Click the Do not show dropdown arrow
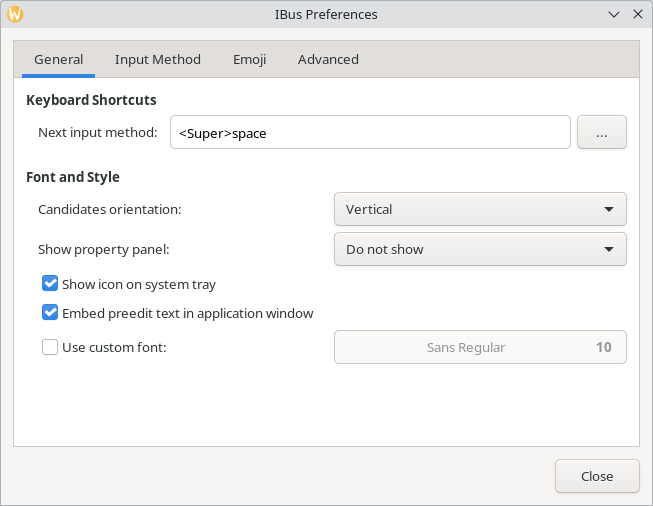This screenshot has height=506, width=653. coord(609,250)
